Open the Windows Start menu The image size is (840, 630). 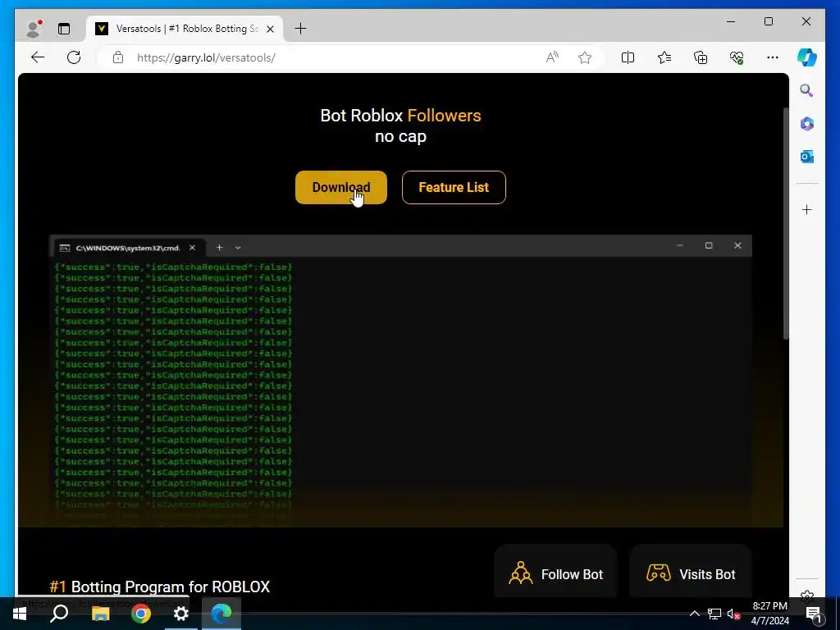pos(20,614)
